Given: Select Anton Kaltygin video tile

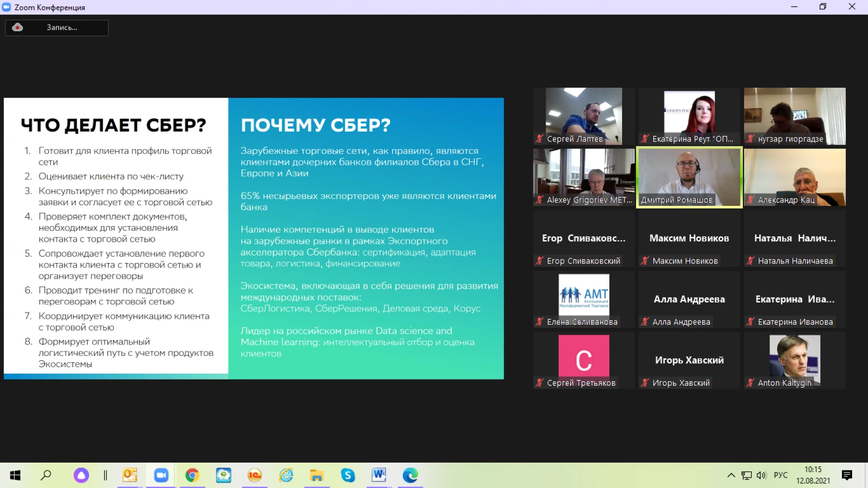Looking at the screenshot, I should point(795,360).
